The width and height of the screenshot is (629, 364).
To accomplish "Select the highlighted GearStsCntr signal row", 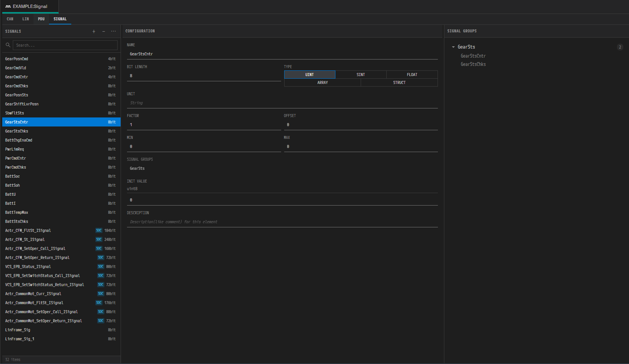I will pos(61,122).
